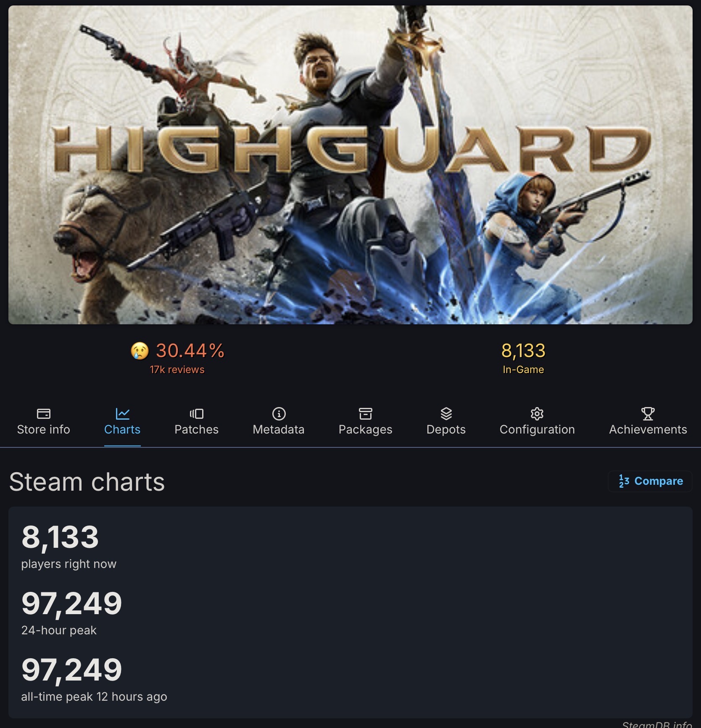Switch to the Patches tab

pos(196,429)
